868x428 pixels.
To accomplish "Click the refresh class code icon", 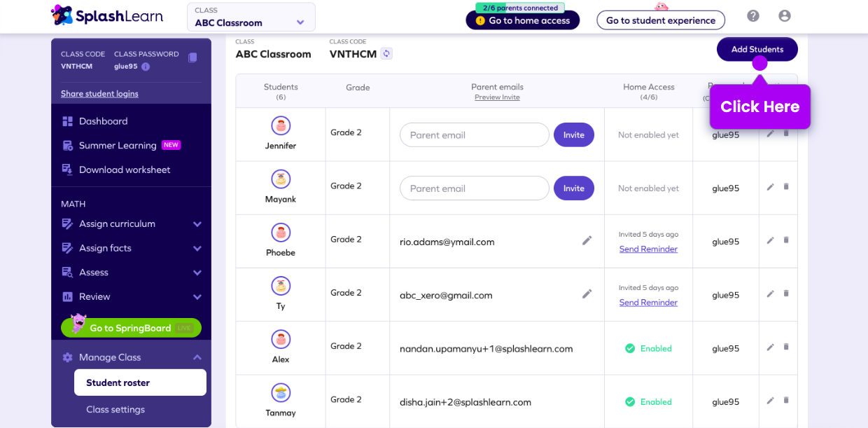I will 386,54.
